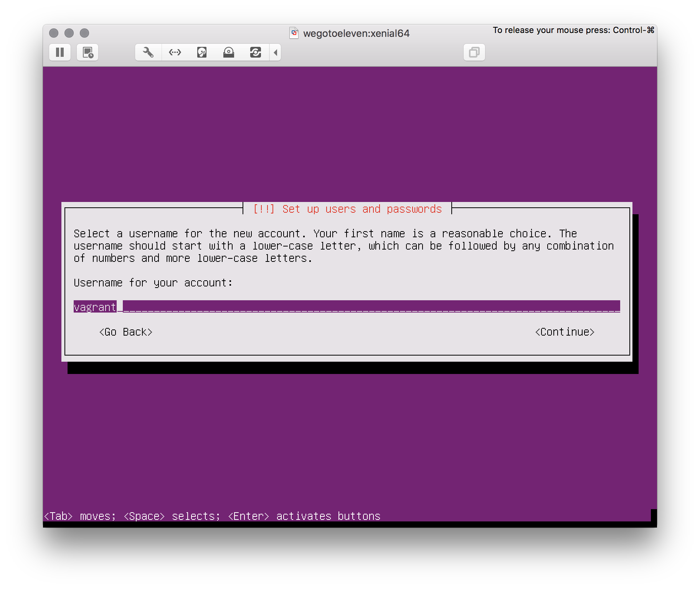The image size is (700, 589).
Task: Pause the virtual machine
Action: [60, 52]
